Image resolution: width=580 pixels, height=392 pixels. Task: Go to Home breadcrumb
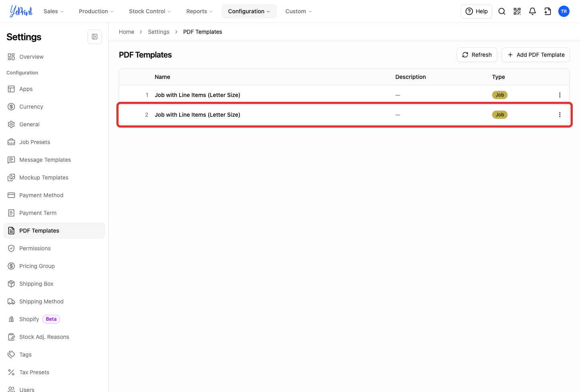[x=126, y=32]
